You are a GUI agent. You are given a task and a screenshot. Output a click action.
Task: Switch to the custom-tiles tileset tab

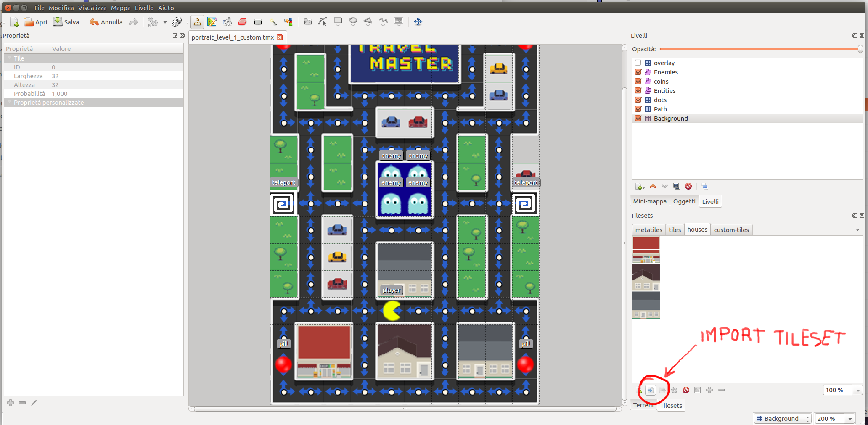pos(731,230)
